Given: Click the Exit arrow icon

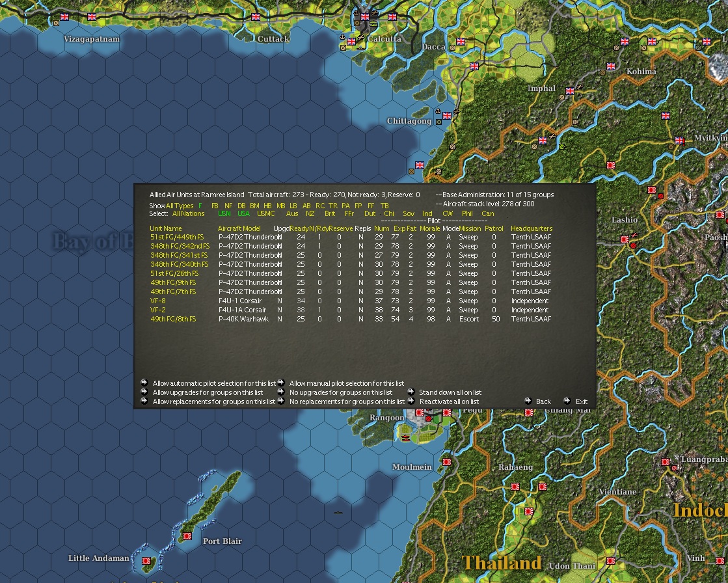Looking at the screenshot, I should (x=567, y=401).
